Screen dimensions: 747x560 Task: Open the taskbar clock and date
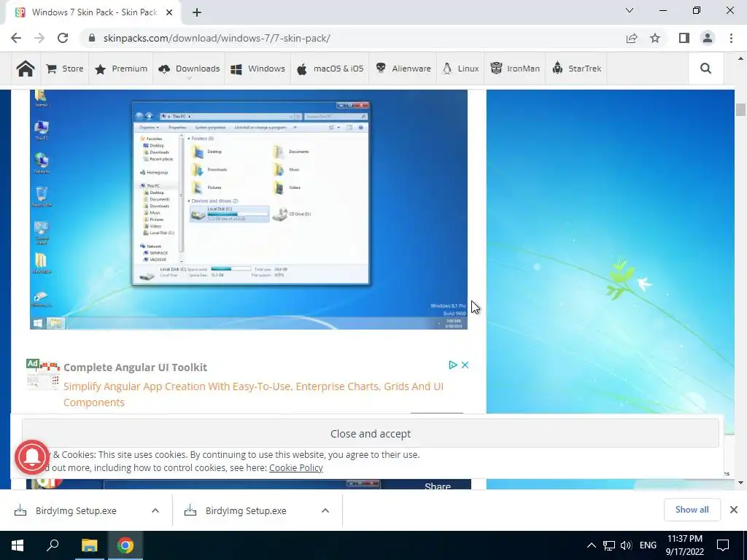[x=684, y=545]
